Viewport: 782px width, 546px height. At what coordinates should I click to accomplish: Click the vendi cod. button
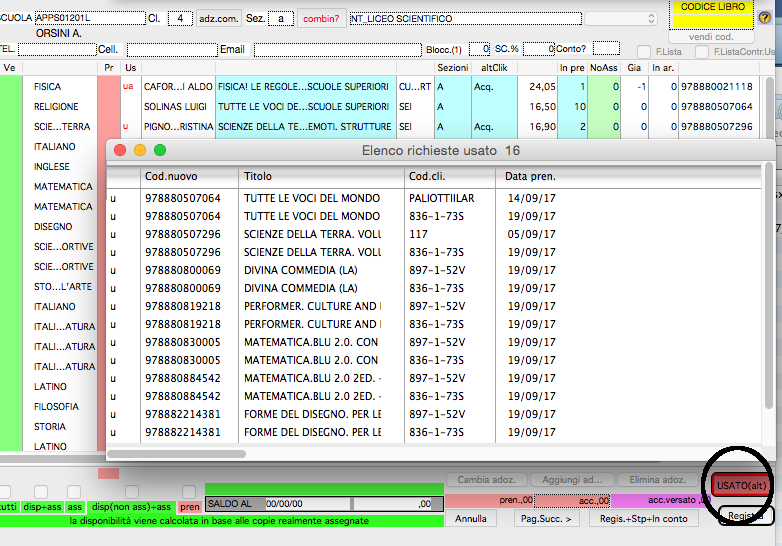point(711,37)
